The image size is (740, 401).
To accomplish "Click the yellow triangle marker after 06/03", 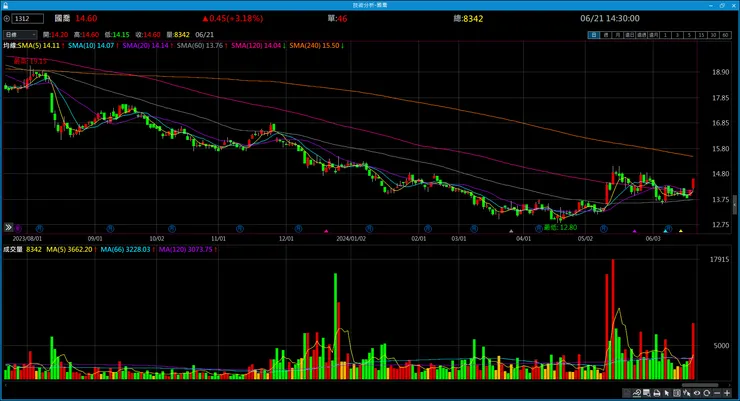I will [681, 231].
